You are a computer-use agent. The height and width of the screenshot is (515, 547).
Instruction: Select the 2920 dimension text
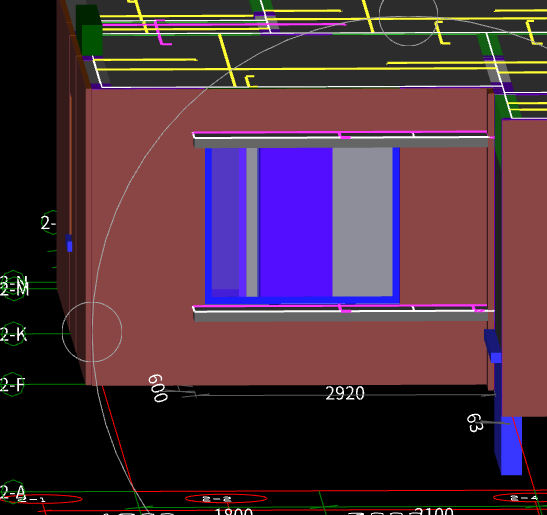[345, 393]
